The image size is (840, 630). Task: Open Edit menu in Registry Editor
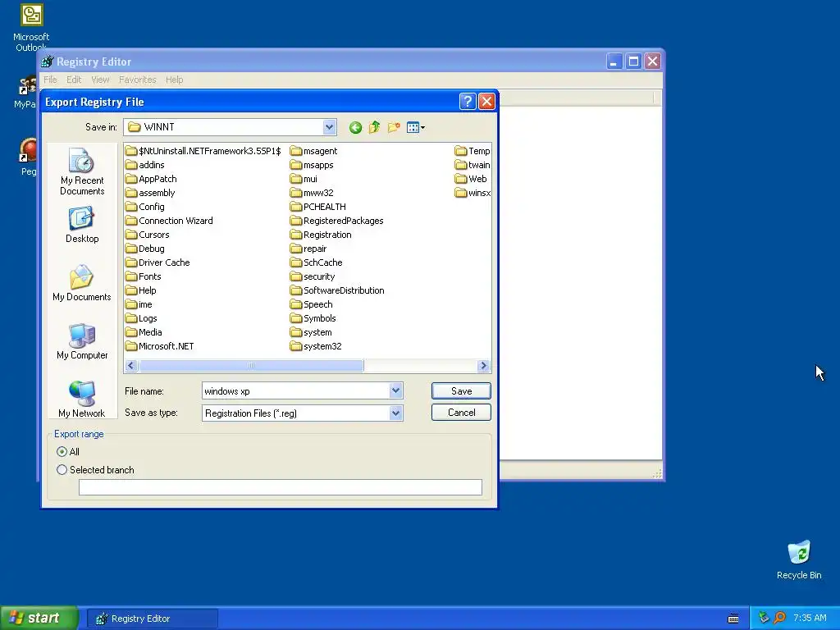74,80
